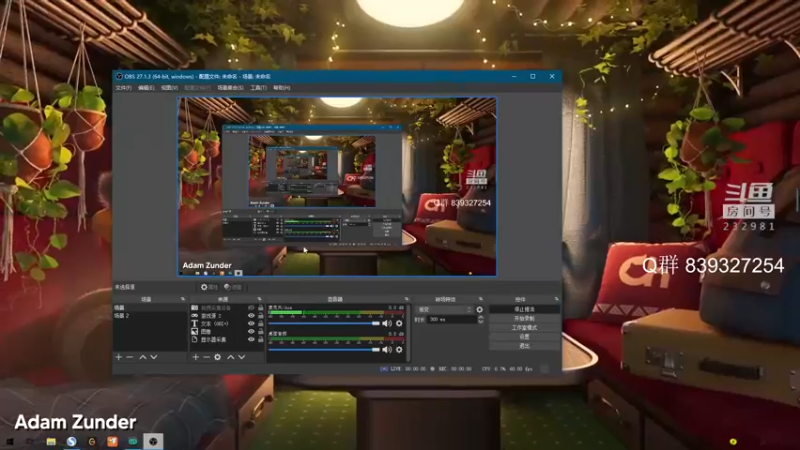The width and height of the screenshot is (800, 450).
Task: Click the 设置 settings button
Action: [524, 337]
